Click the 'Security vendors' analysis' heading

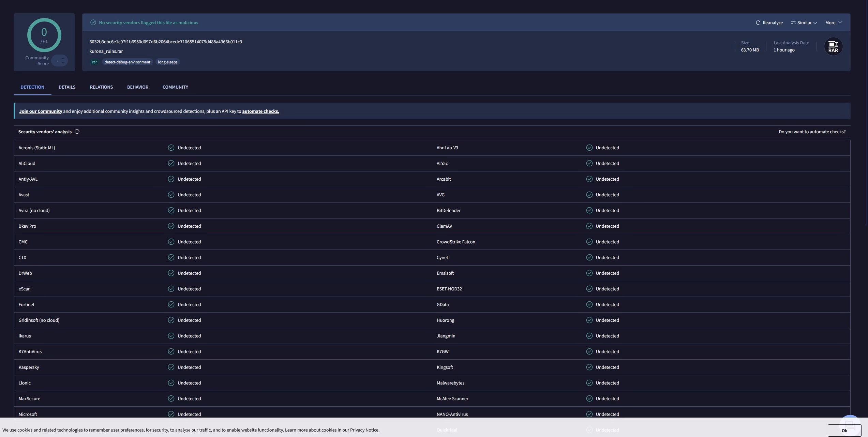pos(45,132)
